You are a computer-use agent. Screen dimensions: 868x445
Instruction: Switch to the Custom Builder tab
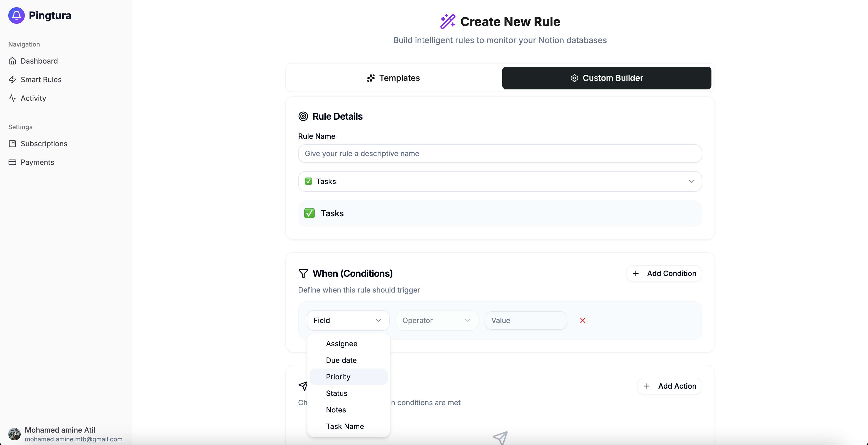pos(606,78)
